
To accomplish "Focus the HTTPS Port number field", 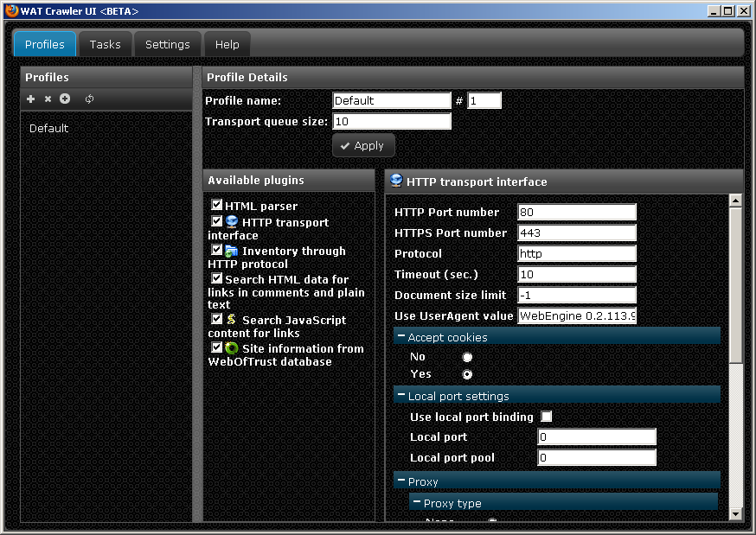I will (577, 232).
